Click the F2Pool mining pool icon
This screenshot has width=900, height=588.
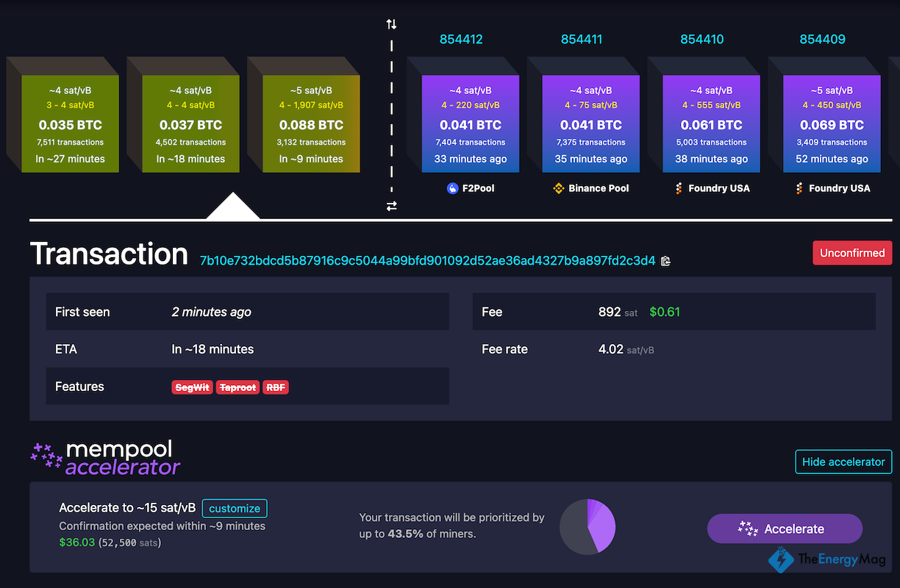(452, 188)
